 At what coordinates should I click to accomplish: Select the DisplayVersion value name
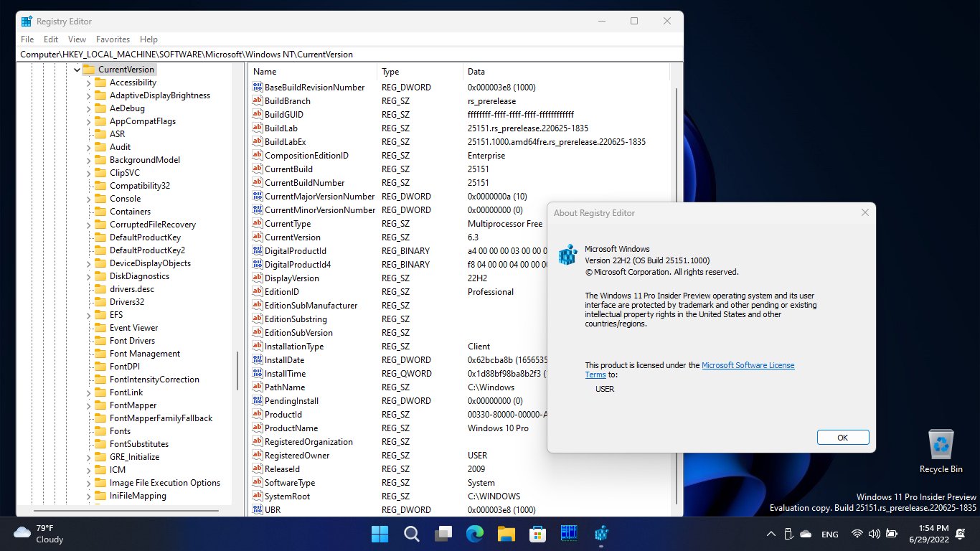point(292,278)
